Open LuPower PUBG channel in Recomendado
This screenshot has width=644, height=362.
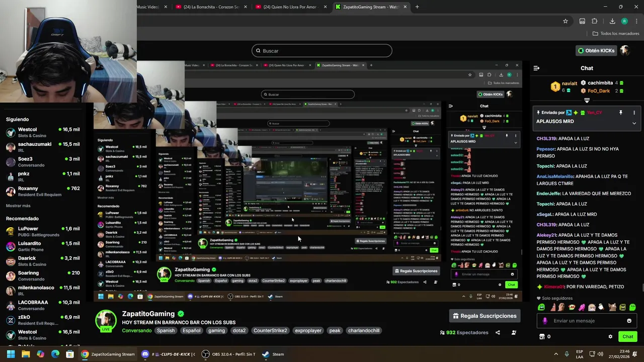pos(43,231)
